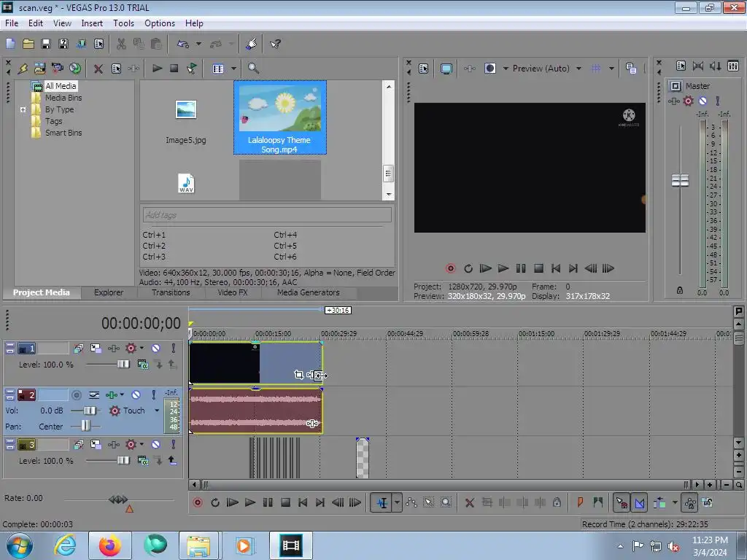This screenshot has width=747, height=560.
Task: Open Track FX gear on track 1
Action: pos(131,348)
